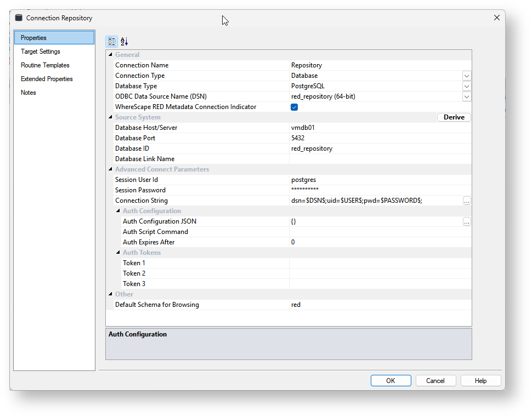Open Connection String editor ellipsis
The width and height of the screenshot is (532, 417).
pyautogui.click(x=467, y=201)
